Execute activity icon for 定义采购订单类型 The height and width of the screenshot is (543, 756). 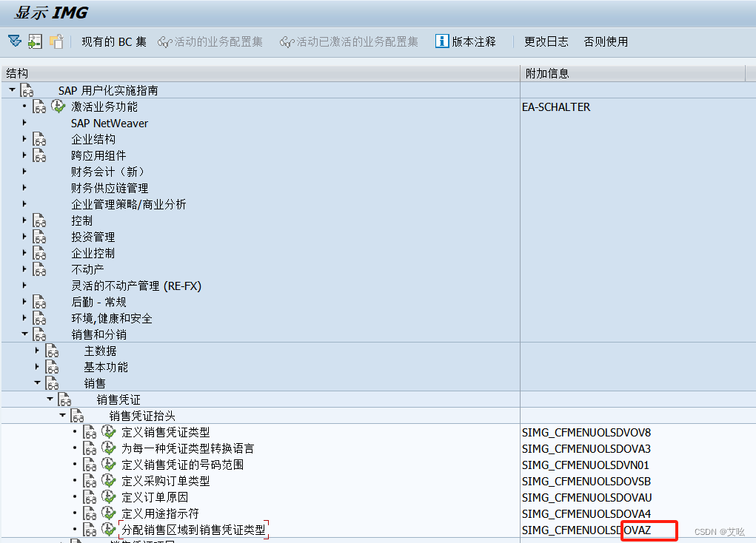click(x=109, y=481)
